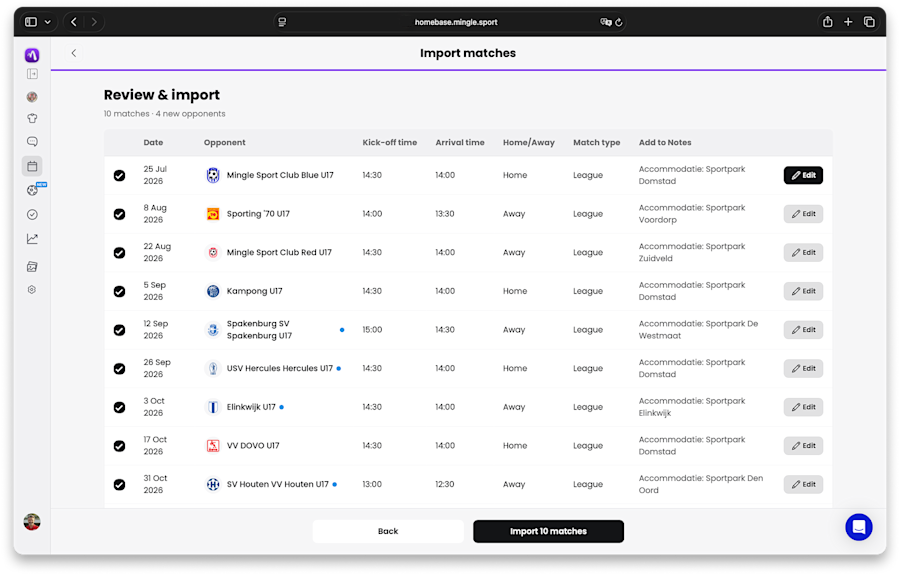Open the support chat widget button
The height and width of the screenshot is (575, 900).
pos(859,527)
